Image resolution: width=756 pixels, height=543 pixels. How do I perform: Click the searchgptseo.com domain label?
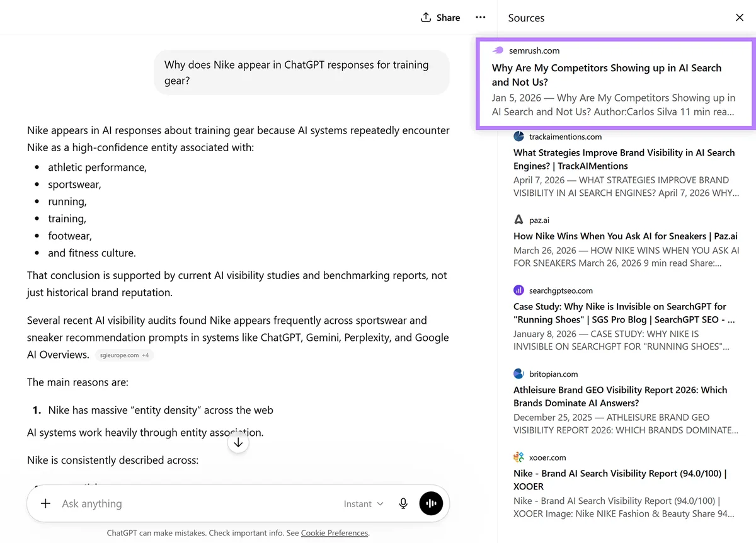[x=561, y=290]
